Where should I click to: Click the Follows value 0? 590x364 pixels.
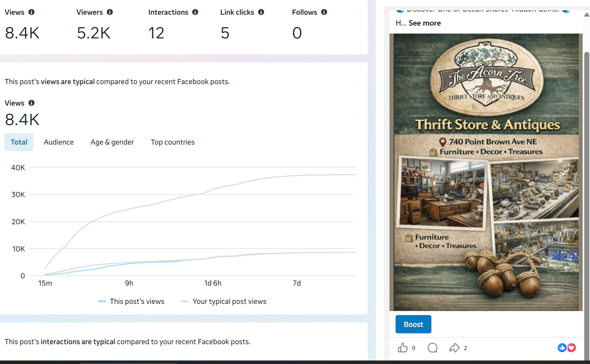[x=297, y=33]
